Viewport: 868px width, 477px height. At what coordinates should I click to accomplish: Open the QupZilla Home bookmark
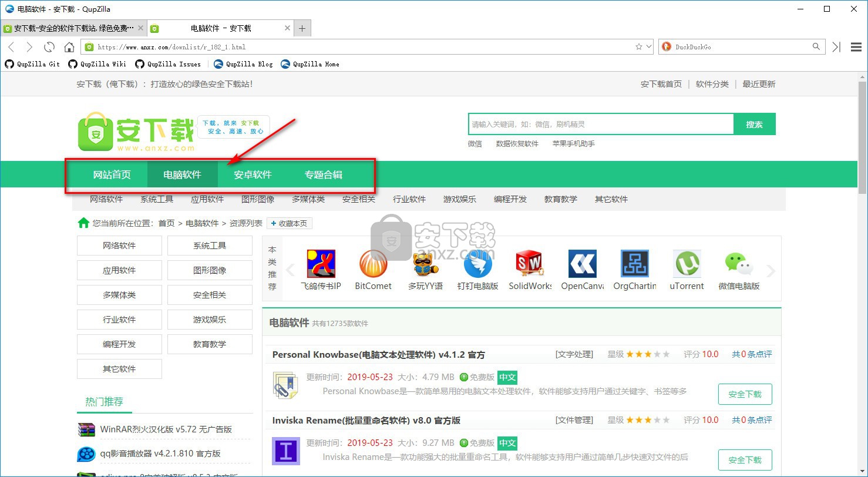coord(310,64)
